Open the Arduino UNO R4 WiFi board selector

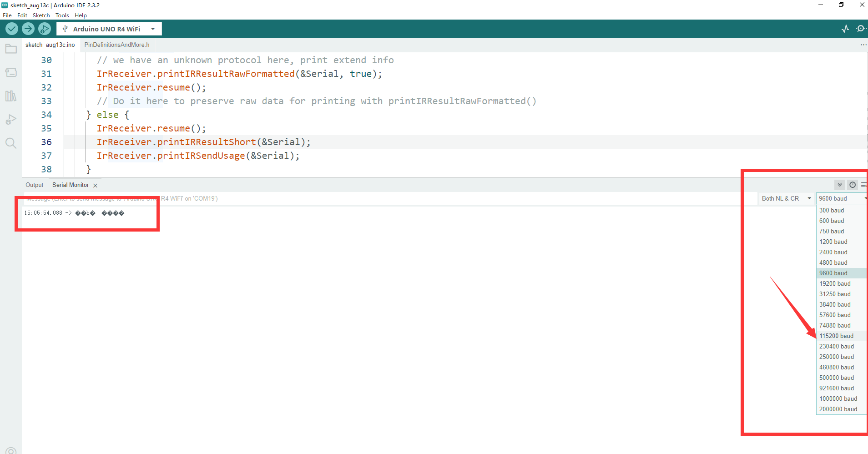tap(109, 29)
